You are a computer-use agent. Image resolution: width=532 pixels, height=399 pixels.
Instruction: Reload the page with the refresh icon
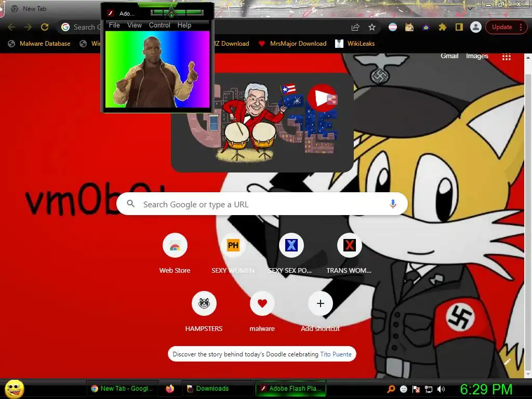click(45, 27)
